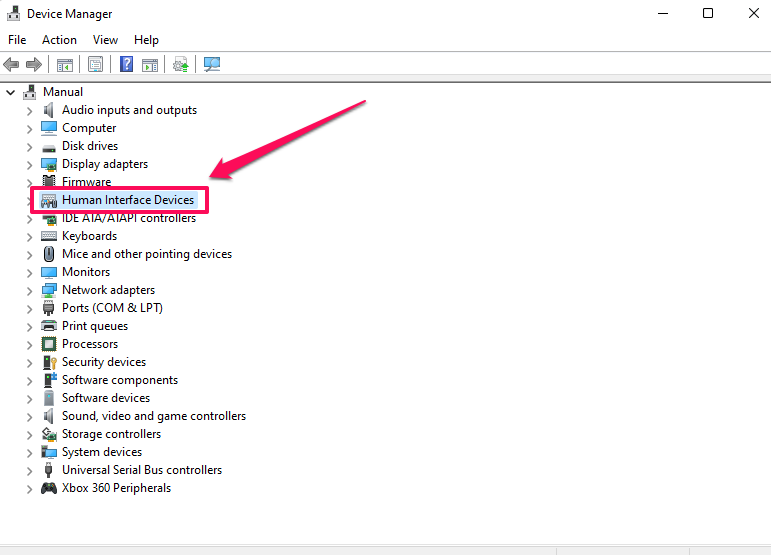Click the Mice and pointing devices icon
The height and width of the screenshot is (555, 771).
(49, 254)
